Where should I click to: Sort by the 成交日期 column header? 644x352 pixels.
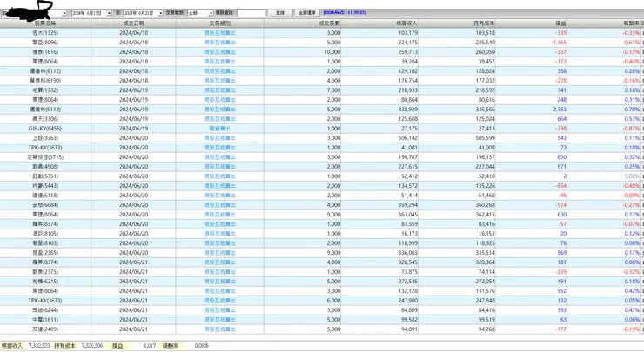coord(133,23)
